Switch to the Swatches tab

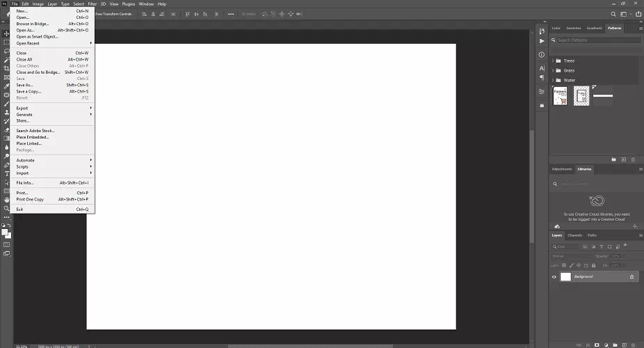[x=573, y=29]
